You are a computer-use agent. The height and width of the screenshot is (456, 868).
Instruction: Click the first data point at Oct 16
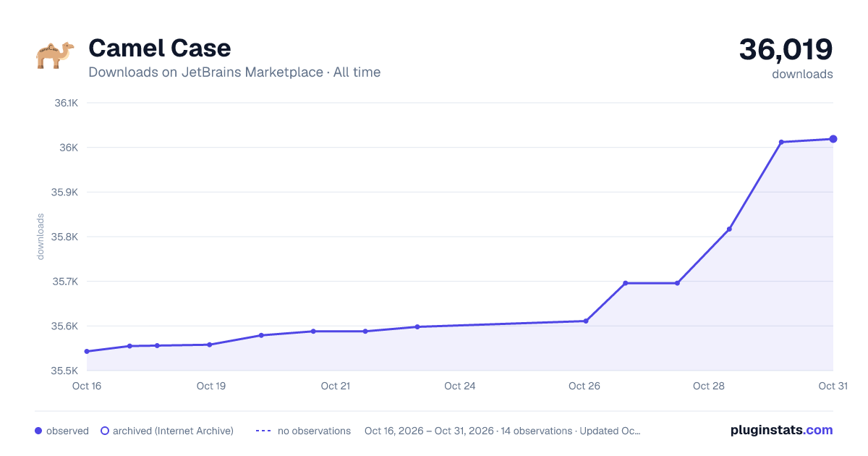[87, 351]
